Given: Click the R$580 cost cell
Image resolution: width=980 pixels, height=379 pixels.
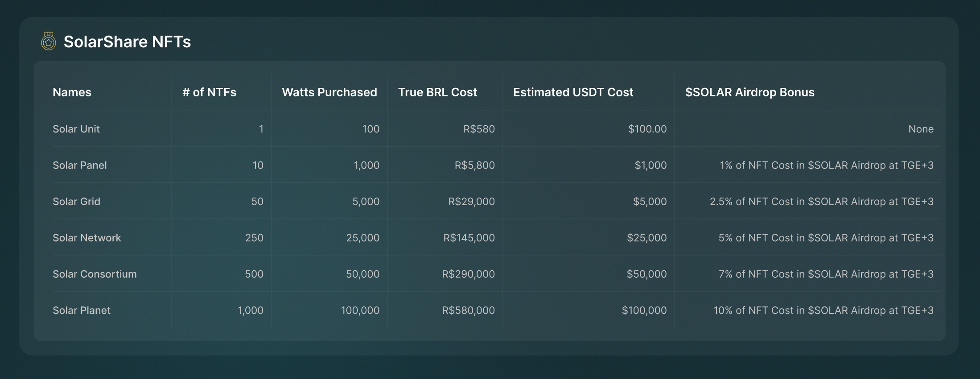Looking at the screenshot, I should pos(479,129).
